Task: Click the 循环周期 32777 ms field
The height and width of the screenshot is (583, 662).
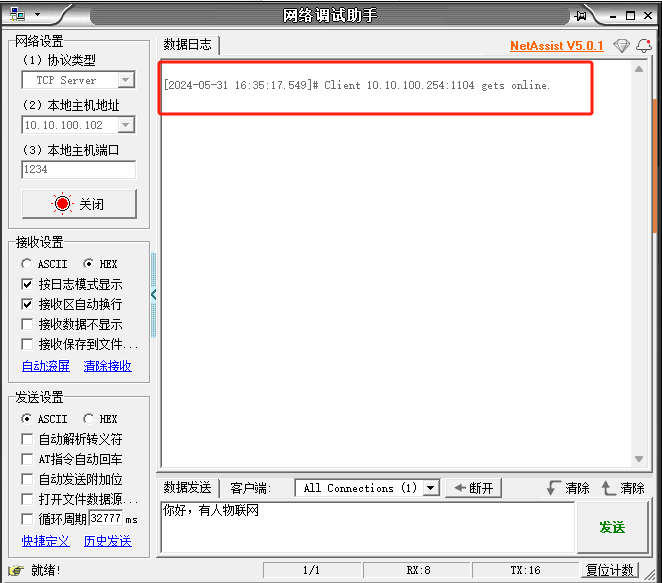Action: pos(106,518)
